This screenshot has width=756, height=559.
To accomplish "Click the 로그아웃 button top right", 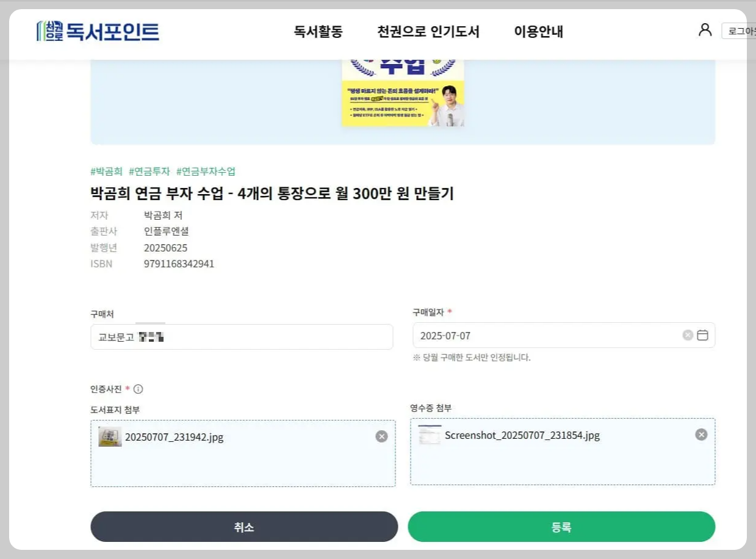I will (x=741, y=30).
